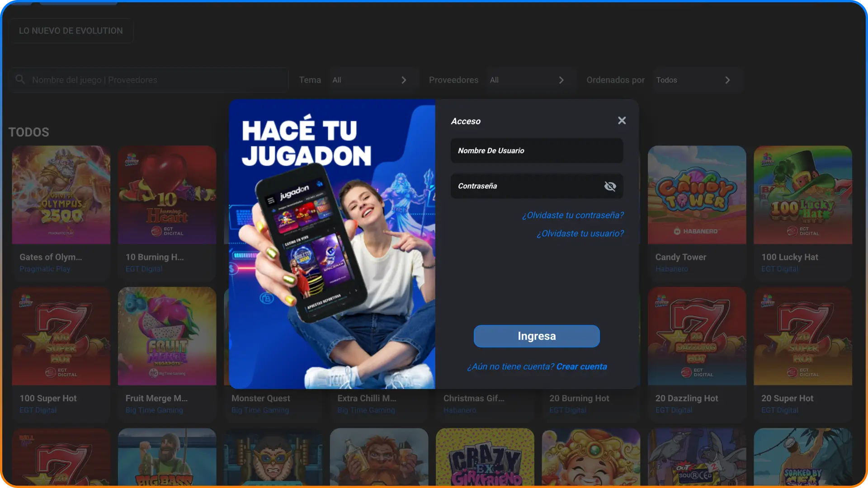Open the 100 Lucky Hat thumbnail
This screenshot has width=868, height=488.
(802, 195)
